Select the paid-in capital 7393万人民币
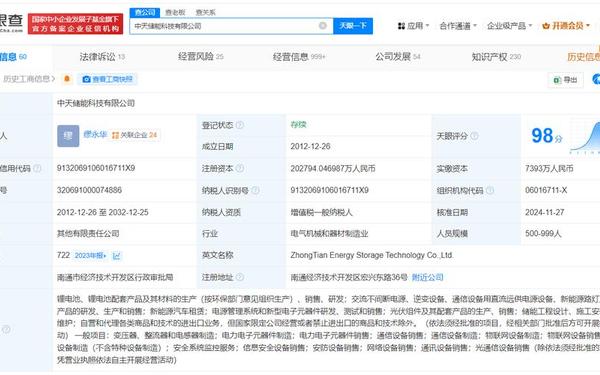Viewport: 600px width, 375px height. [549, 168]
